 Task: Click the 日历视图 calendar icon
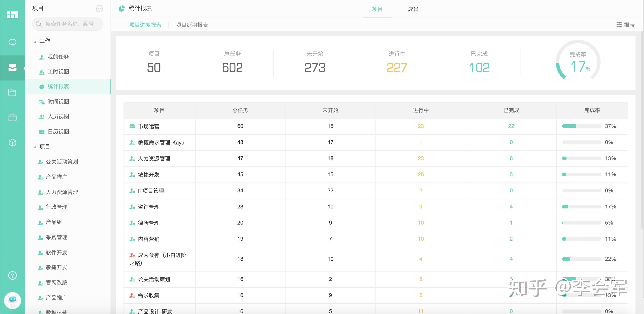(42, 132)
